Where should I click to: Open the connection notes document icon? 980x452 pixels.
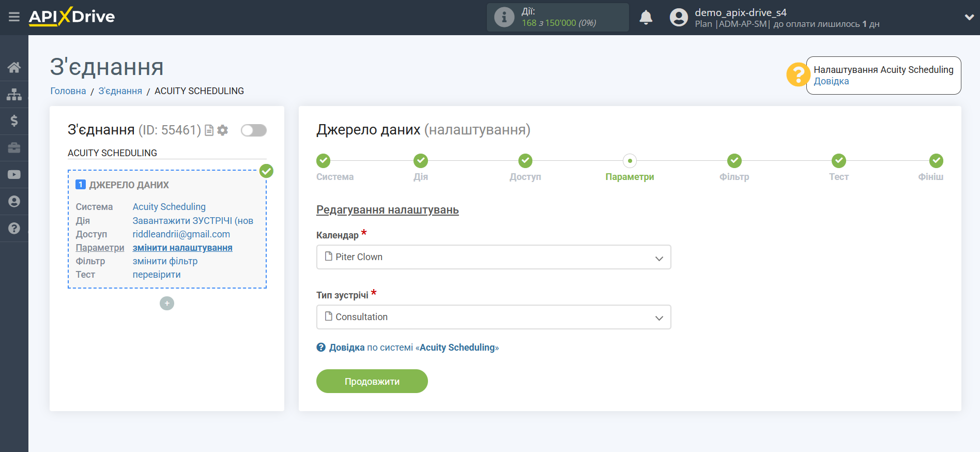[209, 130]
